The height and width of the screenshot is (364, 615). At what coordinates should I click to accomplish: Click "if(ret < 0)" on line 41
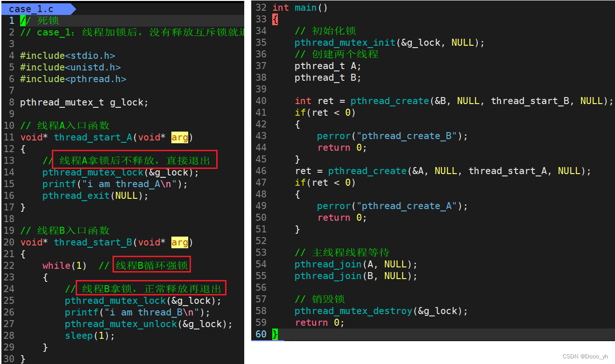pos(325,112)
